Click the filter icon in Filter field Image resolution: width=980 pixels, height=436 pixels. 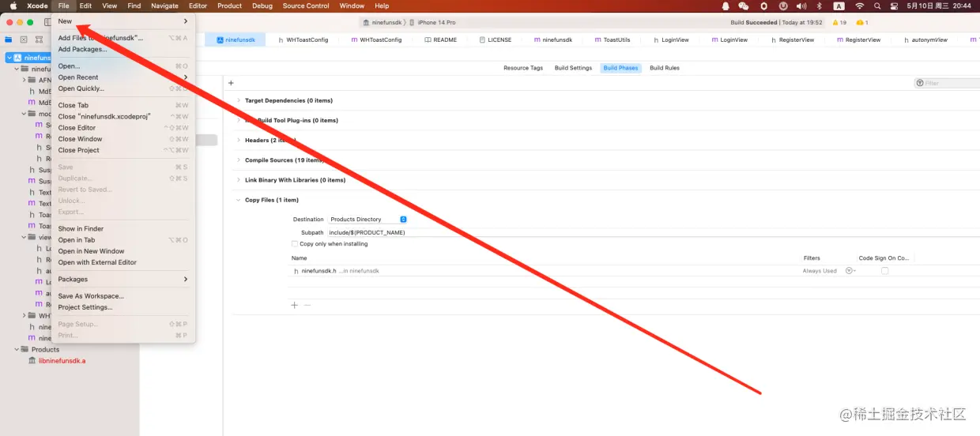(921, 83)
